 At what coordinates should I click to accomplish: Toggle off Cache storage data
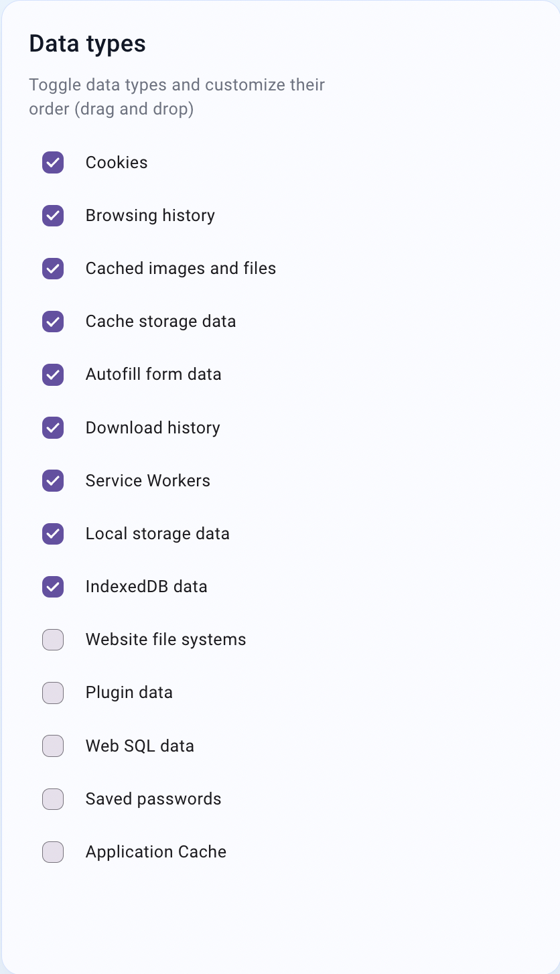(52, 322)
